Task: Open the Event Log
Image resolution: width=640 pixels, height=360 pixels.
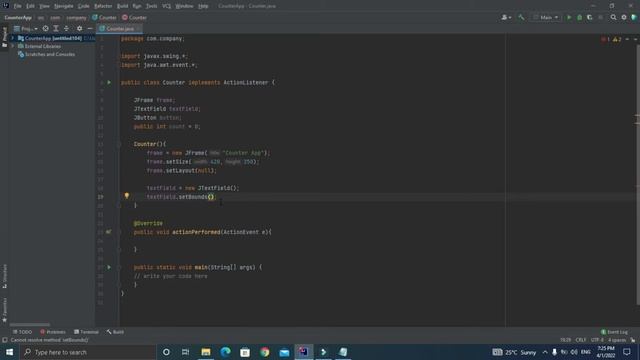Action: coord(614,332)
